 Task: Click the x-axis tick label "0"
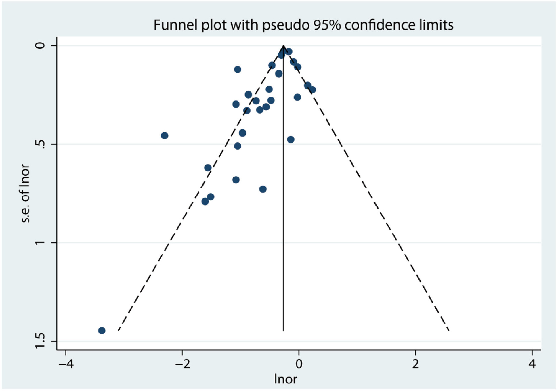299,364
